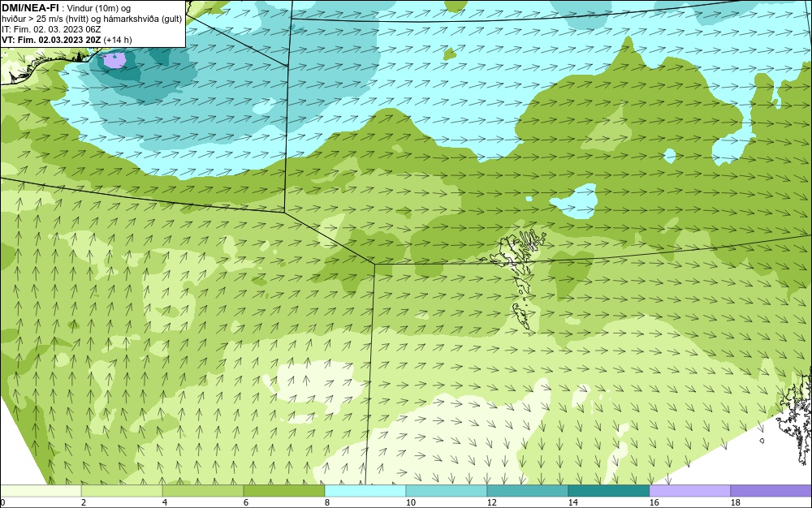Viewport: 812px width, 508px height.
Task: Click the 16–18 m/s lavender legend swatch
Action: [689, 491]
